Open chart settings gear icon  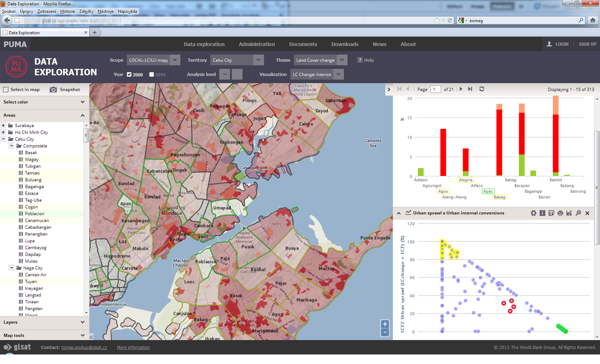click(533, 213)
